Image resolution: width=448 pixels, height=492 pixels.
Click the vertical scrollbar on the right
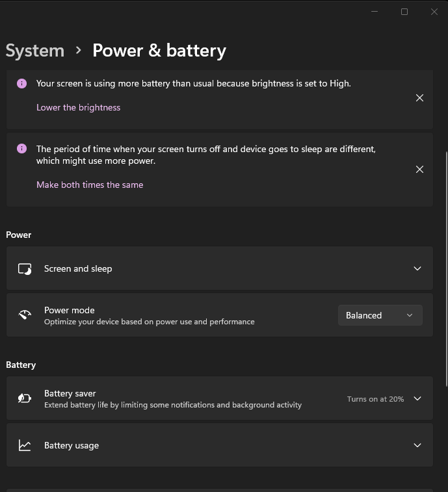coord(447,269)
